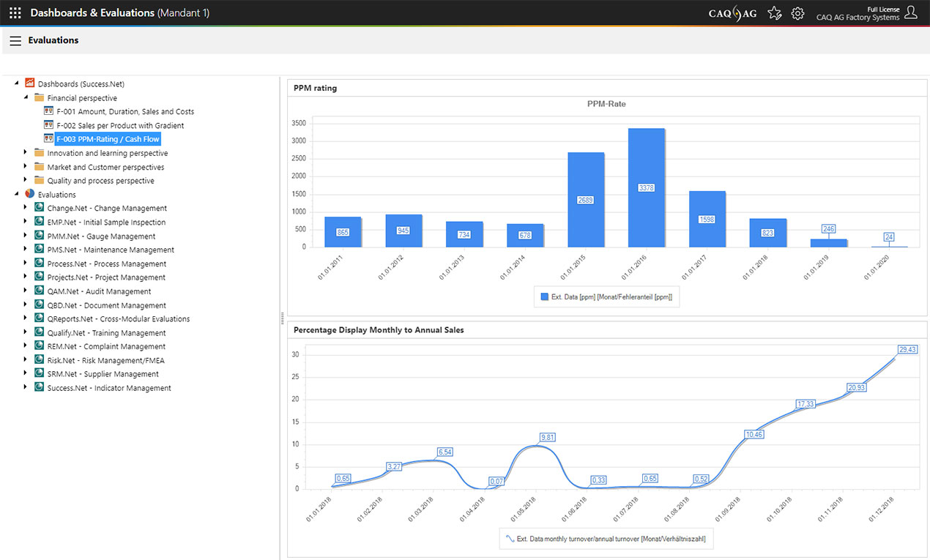Screen dimensions: 930x560
Task: Open the settings gear icon
Action: (x=797, y=12)
